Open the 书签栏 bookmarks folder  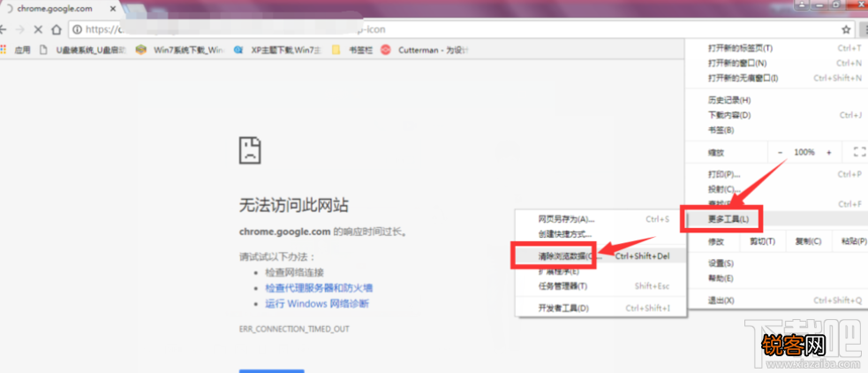pyautogui.click(x=352, y=49)
